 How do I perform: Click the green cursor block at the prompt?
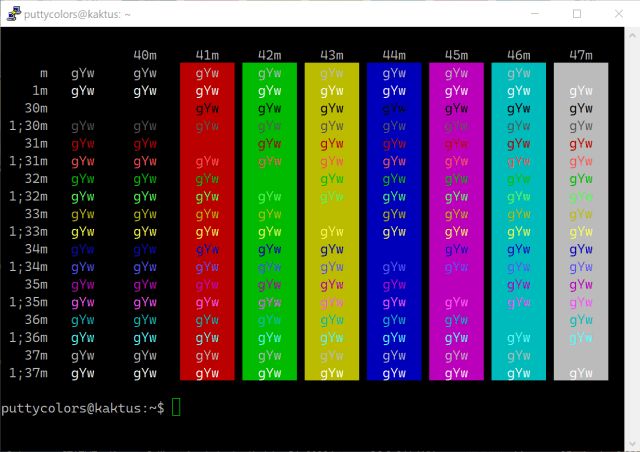click(176, 407)
